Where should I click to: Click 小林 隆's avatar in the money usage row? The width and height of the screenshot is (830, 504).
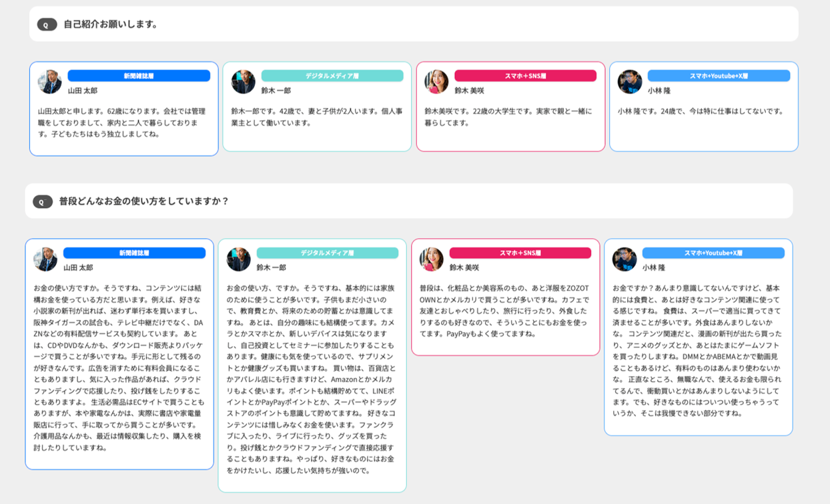625,259
